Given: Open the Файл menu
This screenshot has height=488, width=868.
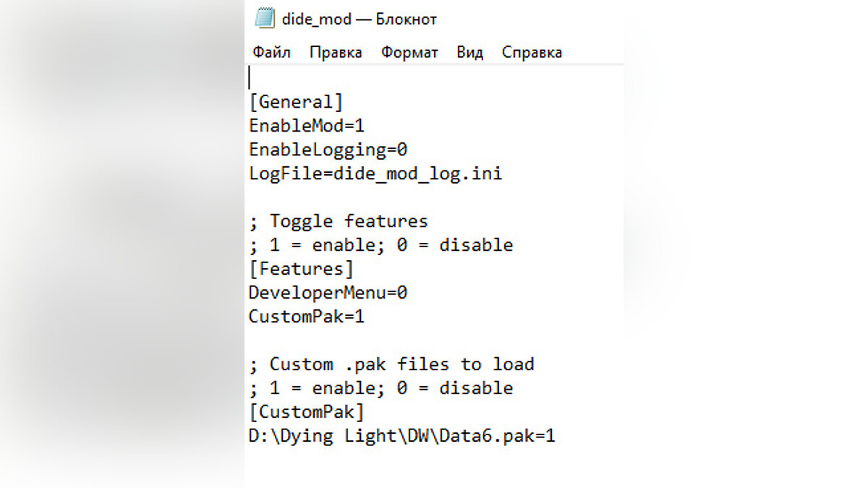Looking at the screenshot, I should coord(271,52).
